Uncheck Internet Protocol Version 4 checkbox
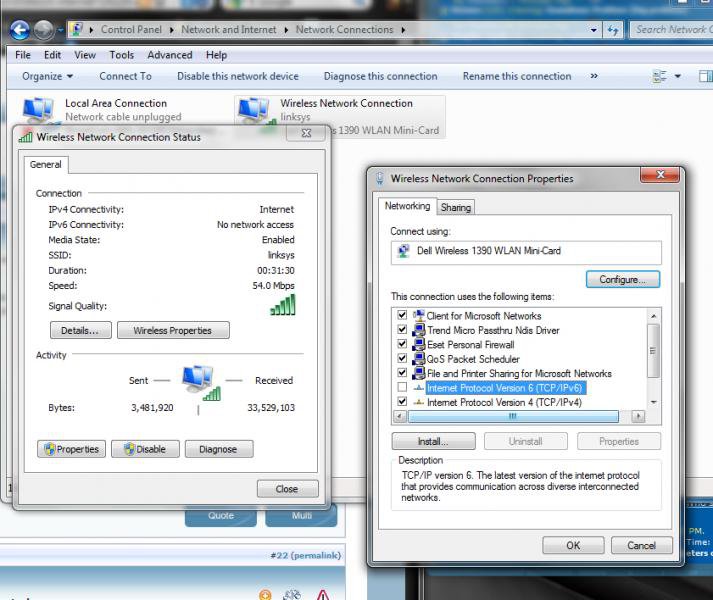The width and height of the screenshot is (713, 600). click(x=402, y=402)
